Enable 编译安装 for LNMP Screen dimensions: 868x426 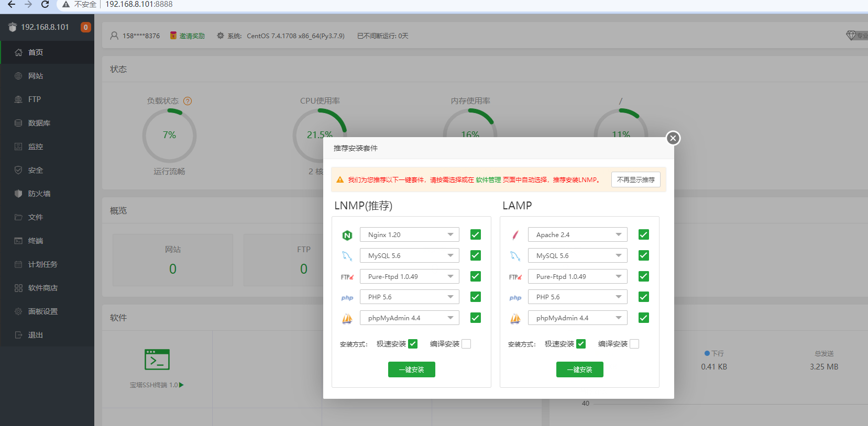[x=466, y=344]
